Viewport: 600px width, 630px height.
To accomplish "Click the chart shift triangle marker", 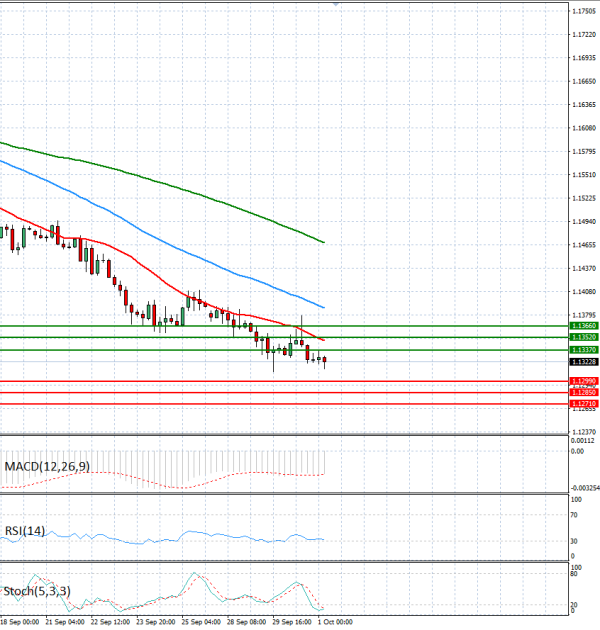I will [x=336, y=4].
